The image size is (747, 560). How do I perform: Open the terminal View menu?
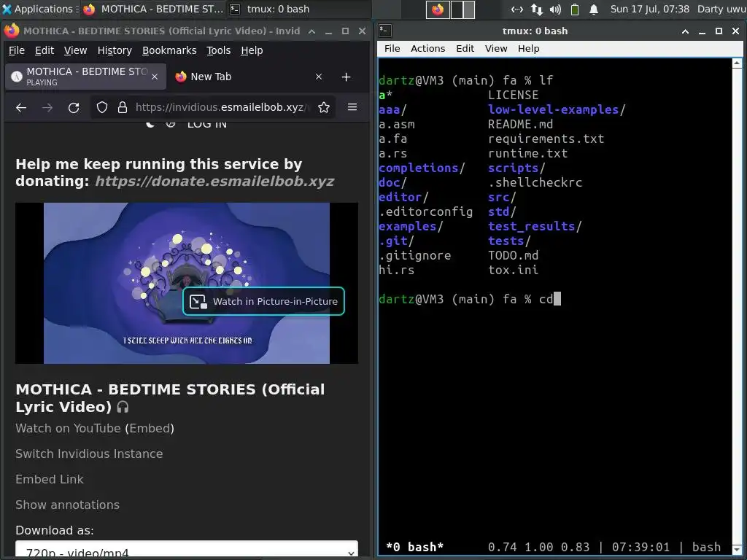[x=496, y=49]
